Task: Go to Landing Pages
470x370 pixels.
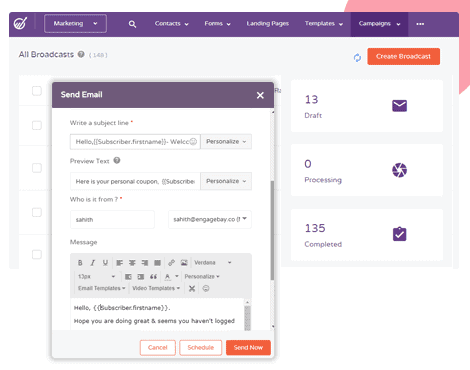Action: pyautogui.click(x=268, y=24)
